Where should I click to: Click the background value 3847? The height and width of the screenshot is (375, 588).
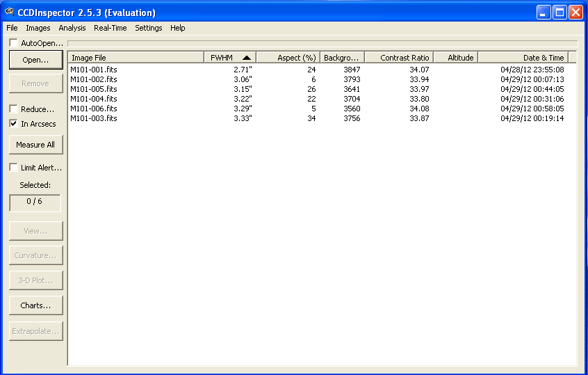(352, 70)
